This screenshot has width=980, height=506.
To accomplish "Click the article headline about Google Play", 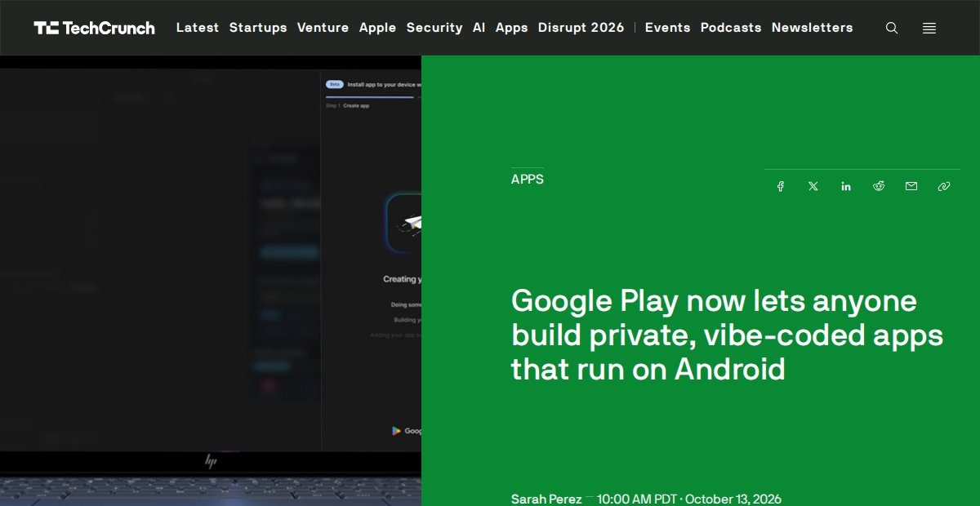I will 727,335.
